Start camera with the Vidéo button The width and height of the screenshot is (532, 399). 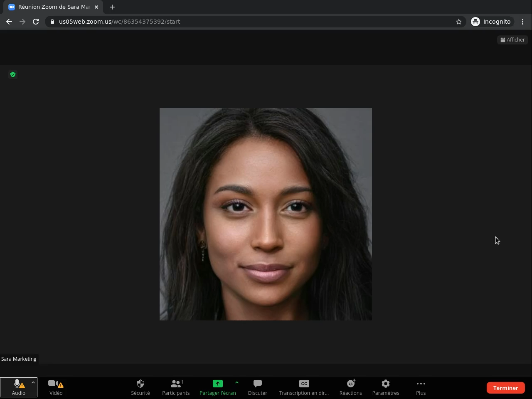click(56, 387)
